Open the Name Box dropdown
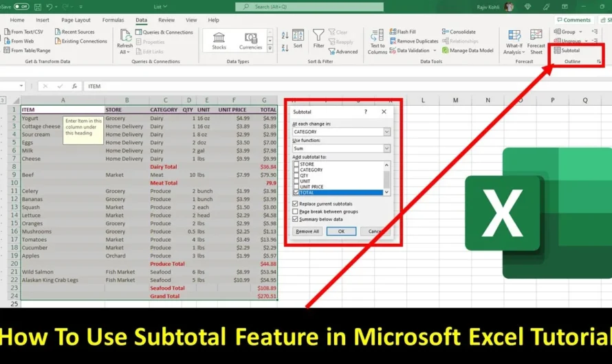 pyautogui.click(x=21, y=86)
